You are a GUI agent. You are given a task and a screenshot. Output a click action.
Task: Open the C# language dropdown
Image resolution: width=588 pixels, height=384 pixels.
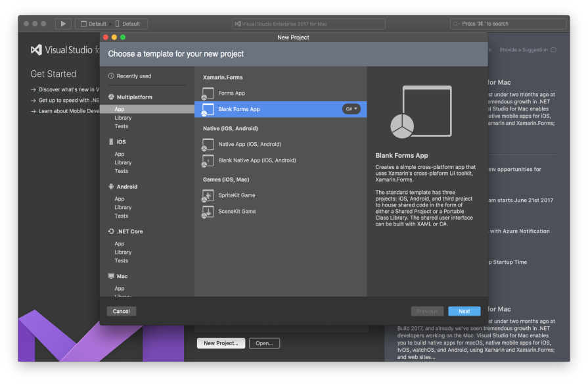[x=351, y=109]
